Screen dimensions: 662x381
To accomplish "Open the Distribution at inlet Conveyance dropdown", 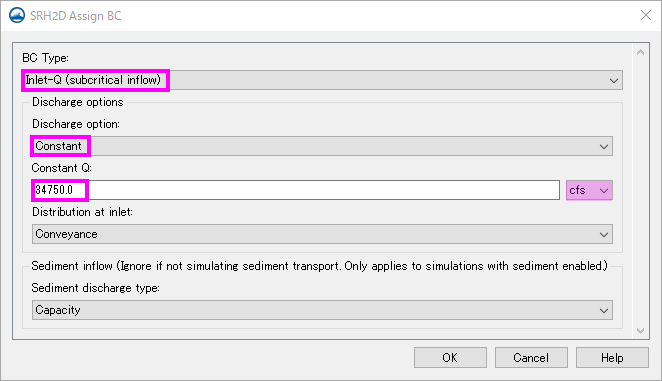I will pos(322,234).
